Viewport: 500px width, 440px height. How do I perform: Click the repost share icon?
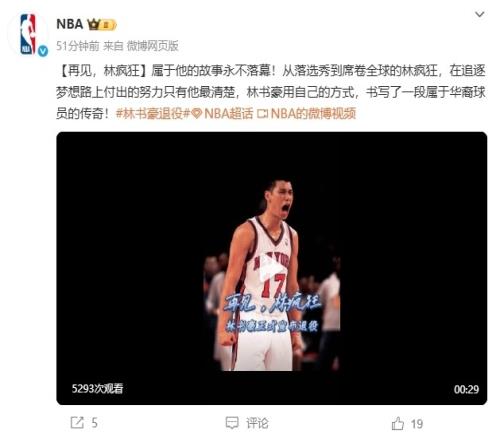coord(77,423)
